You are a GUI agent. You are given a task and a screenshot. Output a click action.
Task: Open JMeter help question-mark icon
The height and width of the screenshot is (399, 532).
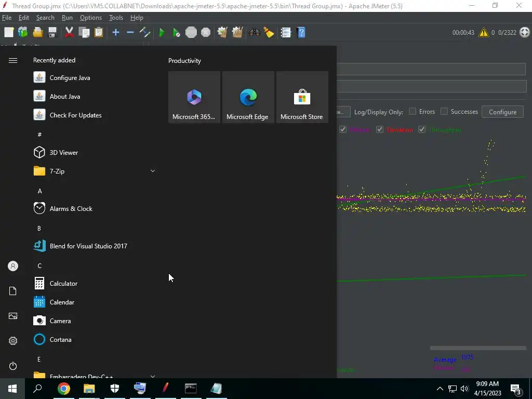pos(301,33)
